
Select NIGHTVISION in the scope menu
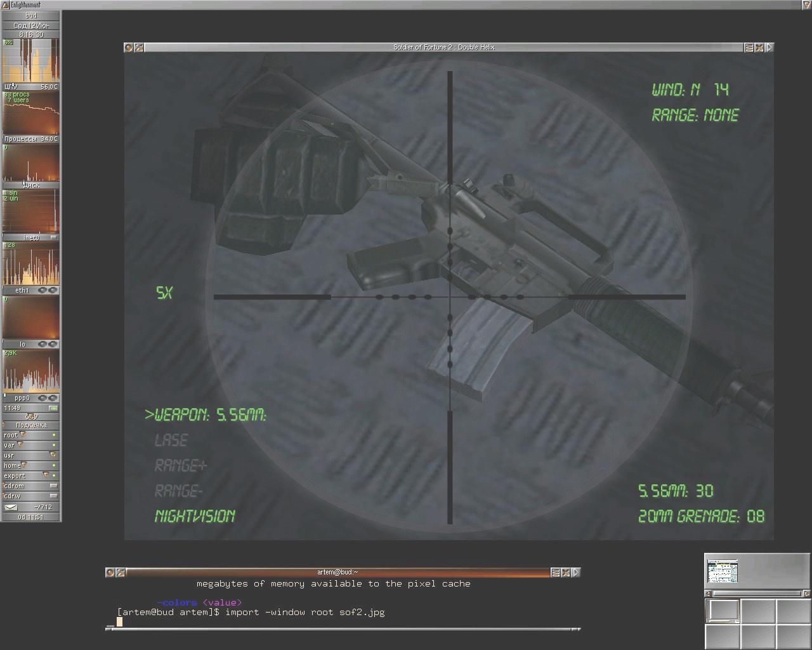click(195, 516)
